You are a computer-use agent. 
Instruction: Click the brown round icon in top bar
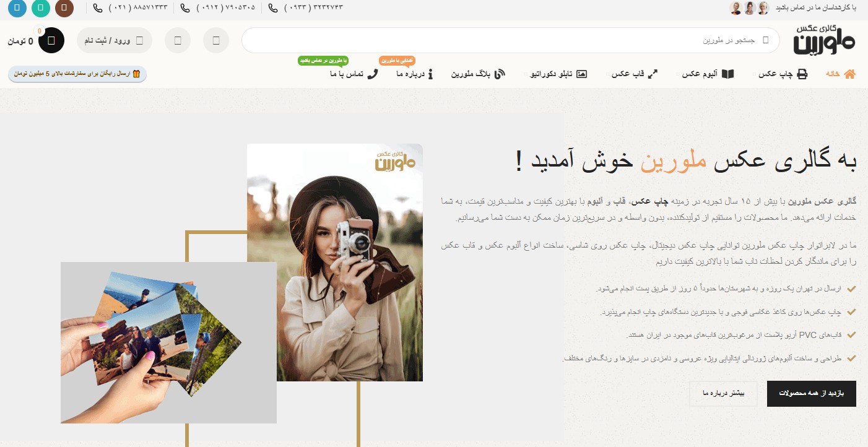pos(64,9)
